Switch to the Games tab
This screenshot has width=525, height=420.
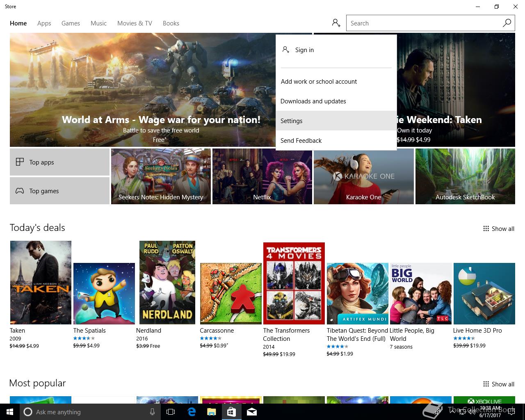pyautogui.click(x=71, y=23)
